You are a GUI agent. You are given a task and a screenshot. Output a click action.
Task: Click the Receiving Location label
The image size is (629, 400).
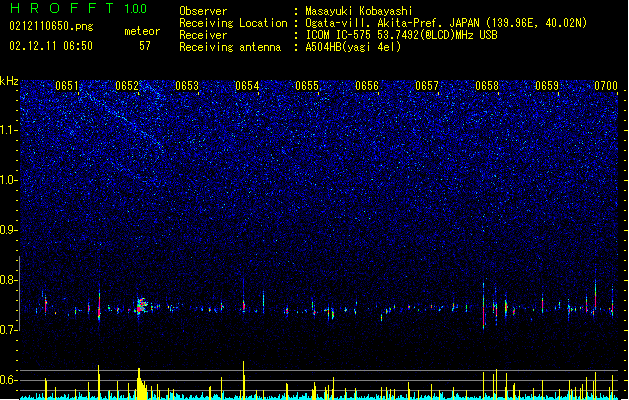(x=233, y=23)
